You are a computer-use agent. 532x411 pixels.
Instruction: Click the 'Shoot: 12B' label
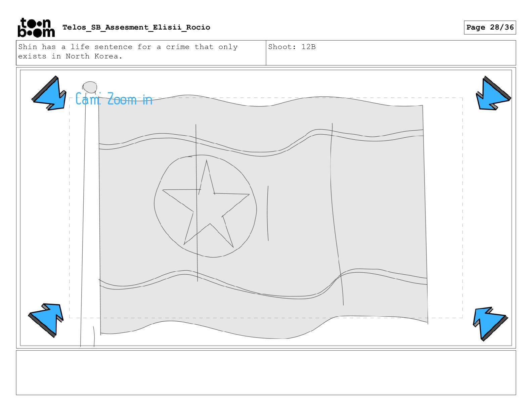[292, 47]
